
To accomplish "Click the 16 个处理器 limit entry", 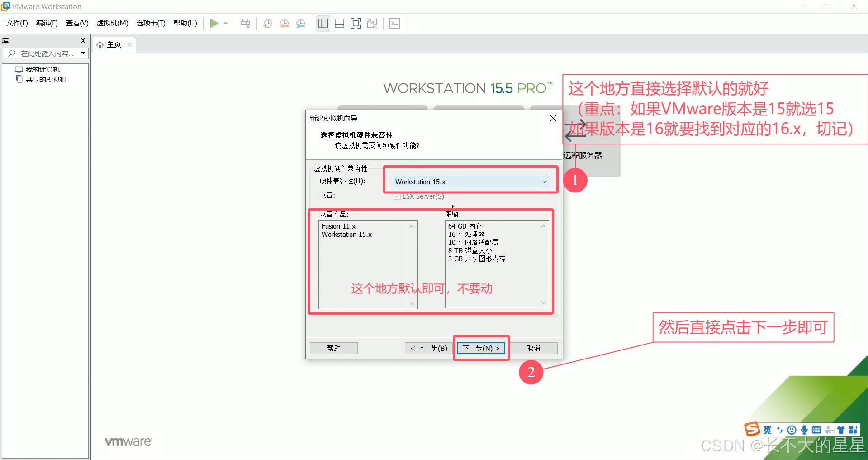I will [466, 234].
